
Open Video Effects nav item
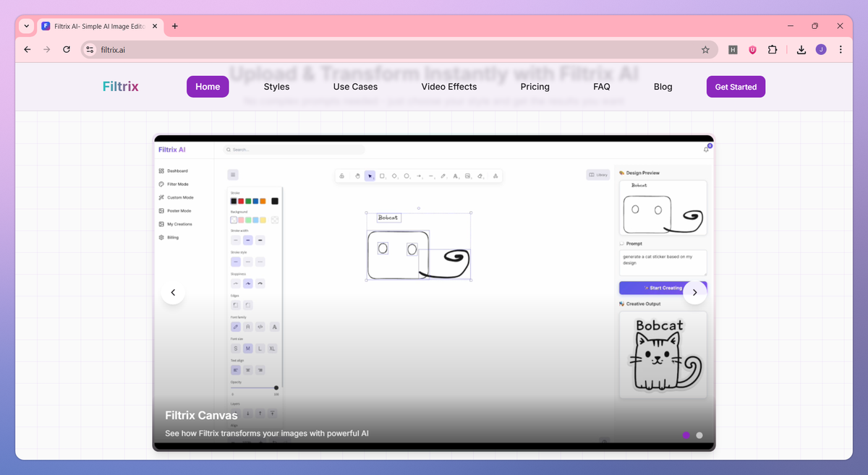pos(449,87)
